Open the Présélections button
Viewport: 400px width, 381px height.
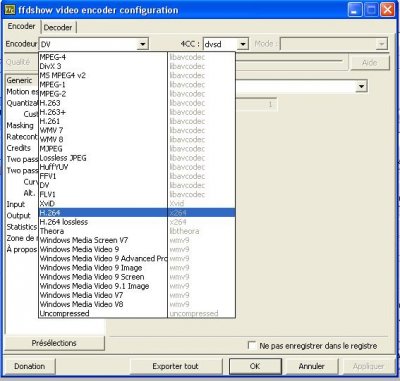click(54, 343)
